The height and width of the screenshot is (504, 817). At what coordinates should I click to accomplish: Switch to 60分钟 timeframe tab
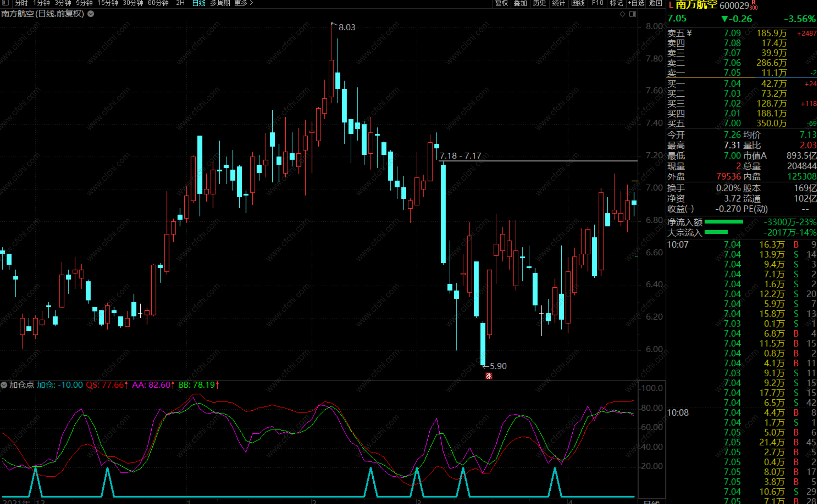coord(158,3)
